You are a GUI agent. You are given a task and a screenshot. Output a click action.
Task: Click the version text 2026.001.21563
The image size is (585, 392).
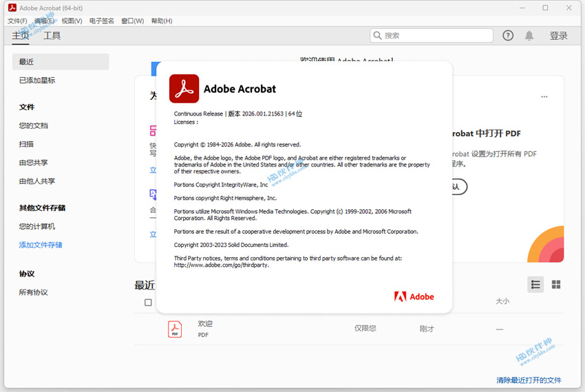pos(263,113)
